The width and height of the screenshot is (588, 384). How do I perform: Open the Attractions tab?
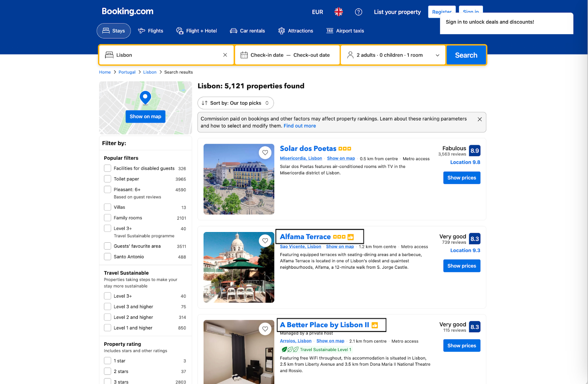click(296, 31)
